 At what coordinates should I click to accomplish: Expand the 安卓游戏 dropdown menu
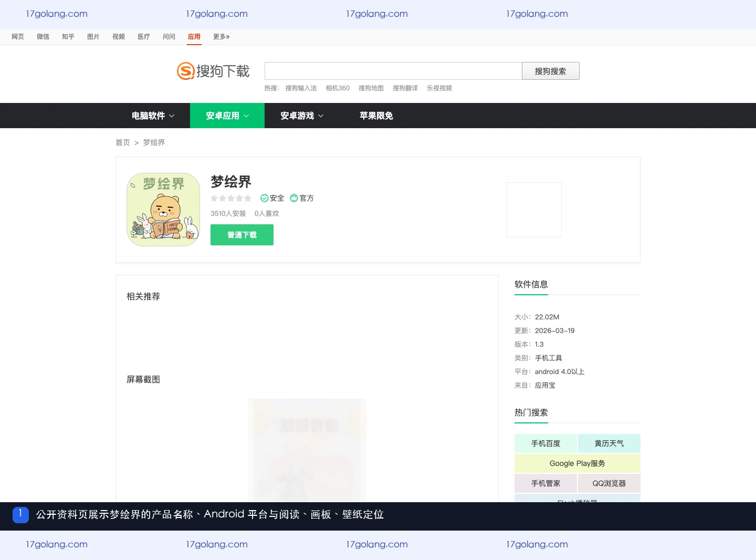click(302, 116)
